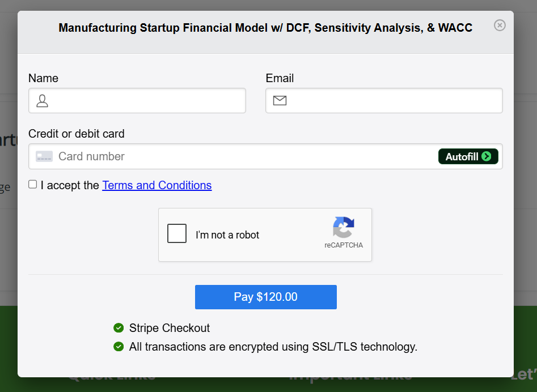This screenshot has height=392, width=537.
Task: Click the Pay $120.00 button
Action: point(266,297)
